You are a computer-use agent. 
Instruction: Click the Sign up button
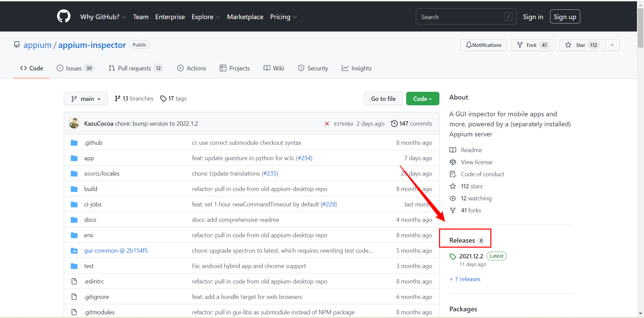click(x=565, y=17)
